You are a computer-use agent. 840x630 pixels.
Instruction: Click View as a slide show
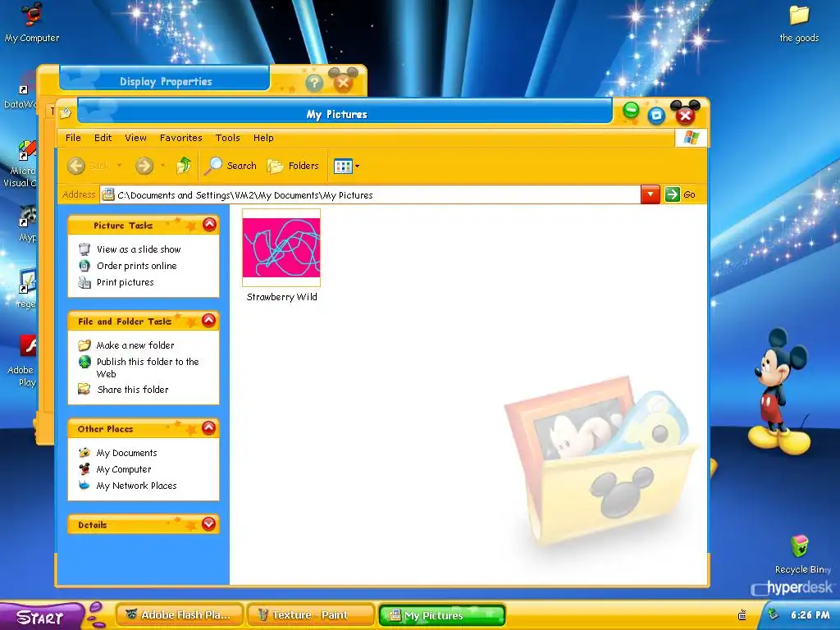coord(139,249)
